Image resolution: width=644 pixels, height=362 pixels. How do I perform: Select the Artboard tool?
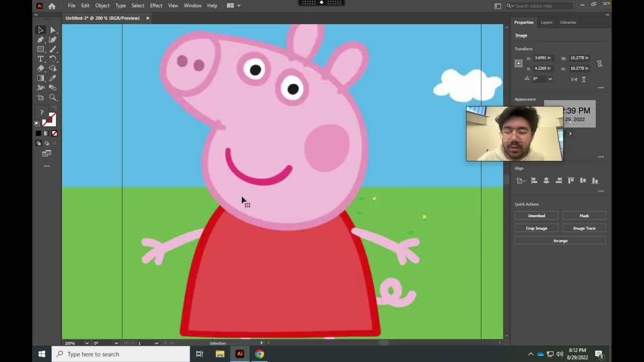41,98
